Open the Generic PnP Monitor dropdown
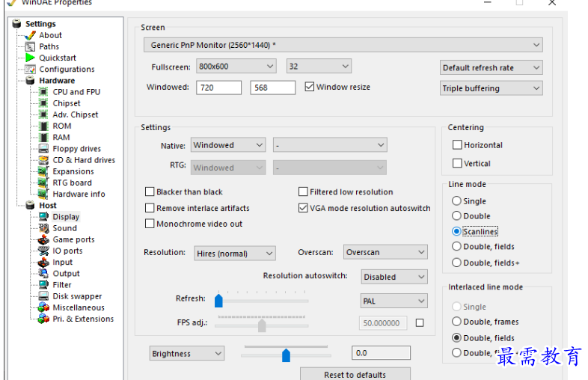The image size is (588, 380). (343, 45)
